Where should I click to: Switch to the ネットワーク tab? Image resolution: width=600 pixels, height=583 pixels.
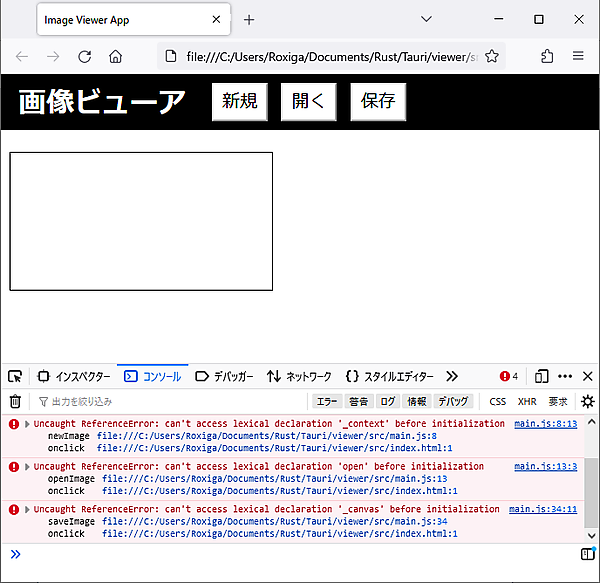pyautogui.click(x=299, y=377)
